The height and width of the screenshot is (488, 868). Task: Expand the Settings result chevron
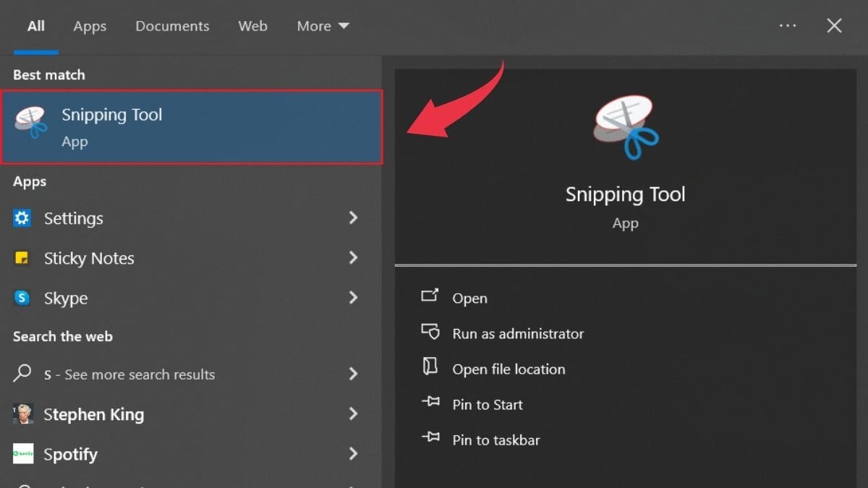tap(353, 218)
